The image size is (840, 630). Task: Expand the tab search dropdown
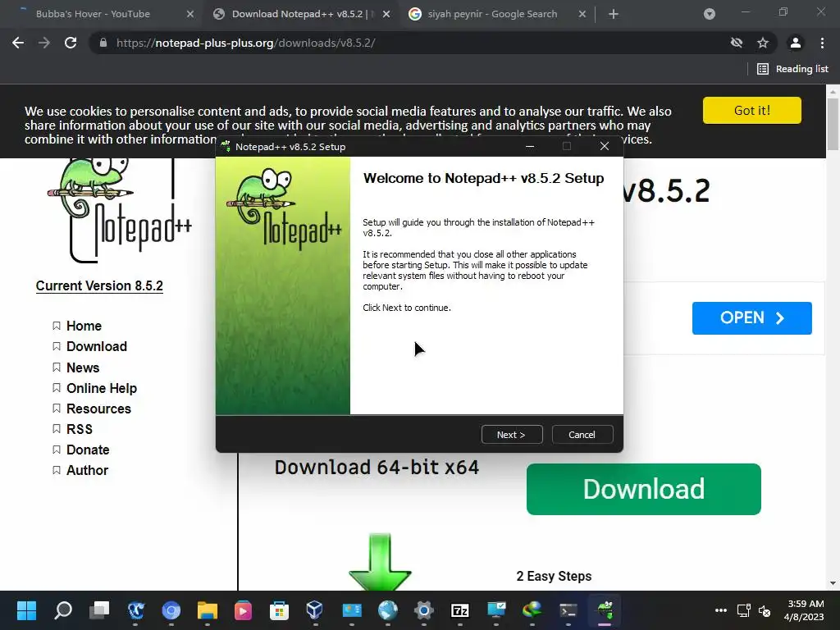(x=710, y=14)
